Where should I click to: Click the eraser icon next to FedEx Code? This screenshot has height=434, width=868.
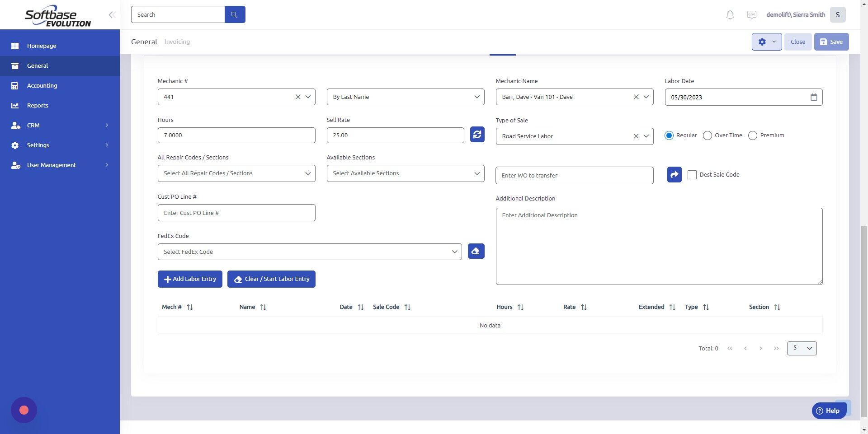click(475, 251)
